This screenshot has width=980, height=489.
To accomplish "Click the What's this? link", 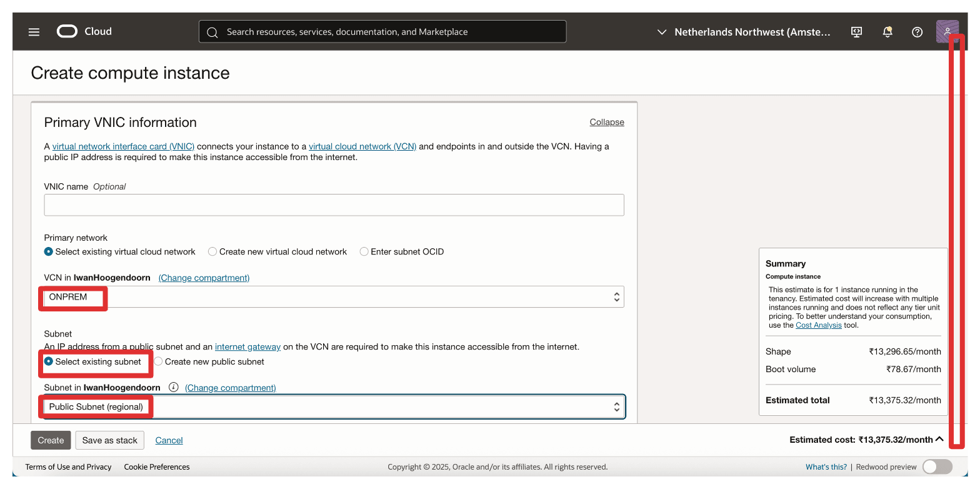I will pyautogui.click(x=826, y=466).
